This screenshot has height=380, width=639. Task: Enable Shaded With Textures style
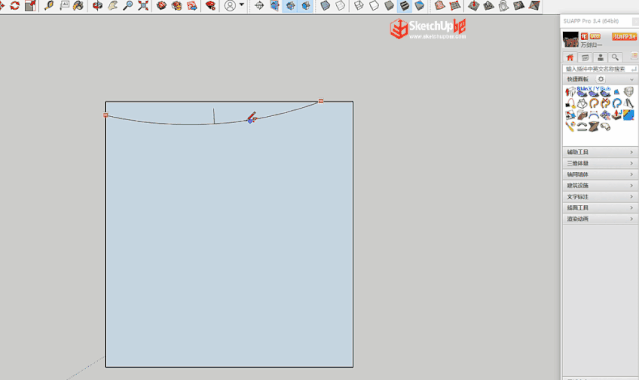pos(404,6)
